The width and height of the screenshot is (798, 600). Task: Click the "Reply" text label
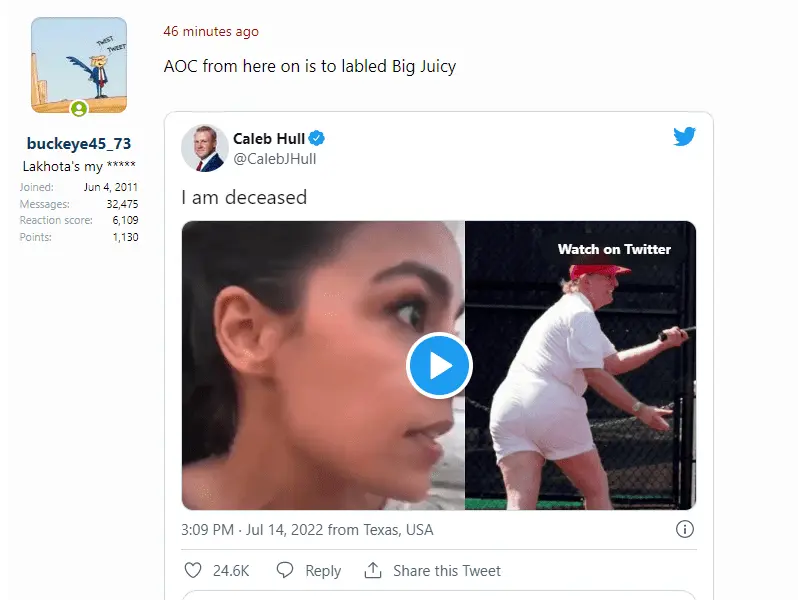(x=323, y=571)
